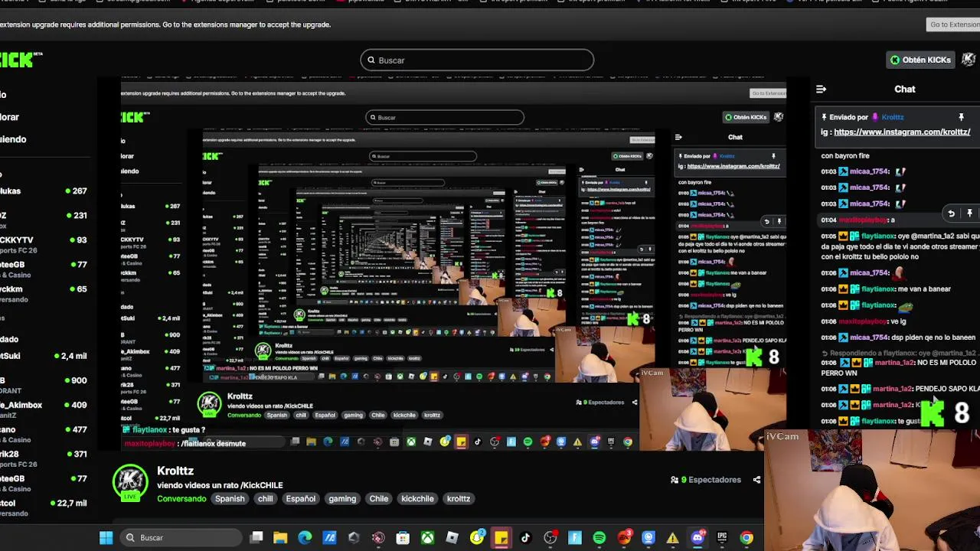Click the pin icon in pinned message
The width and height of the screenshot is (980, 551).
point(961,117)
